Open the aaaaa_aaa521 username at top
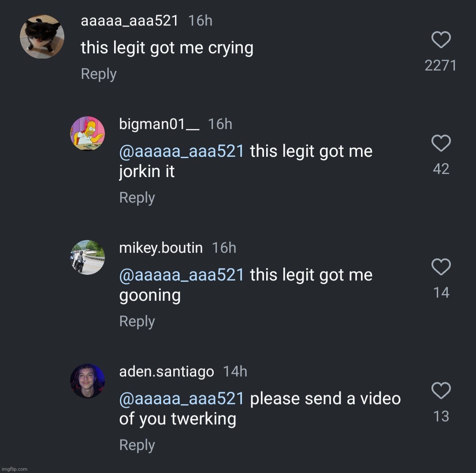Screen dimensions: 476x473 tap(130, 21)
